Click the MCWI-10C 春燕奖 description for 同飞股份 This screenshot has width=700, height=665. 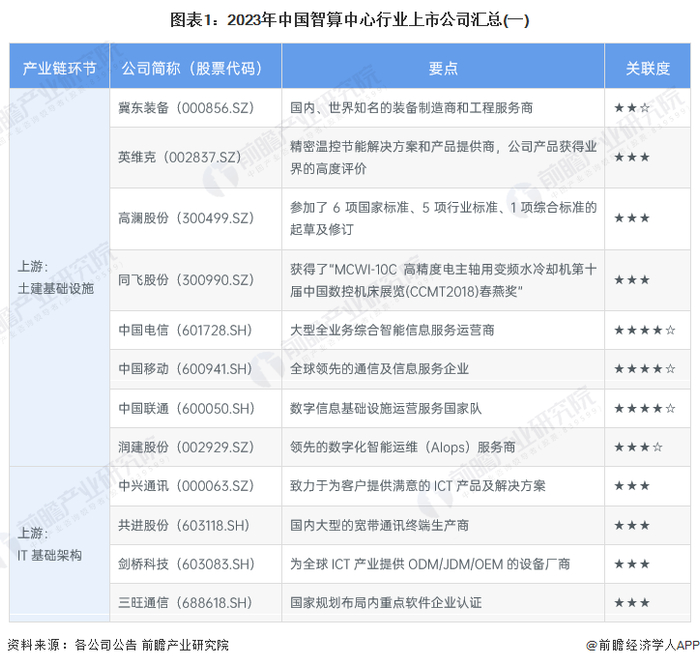(x=443, y=280)
